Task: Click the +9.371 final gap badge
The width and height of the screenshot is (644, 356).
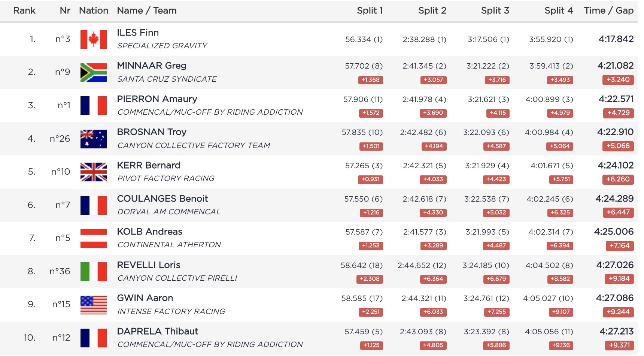Action: coord(619,345)
